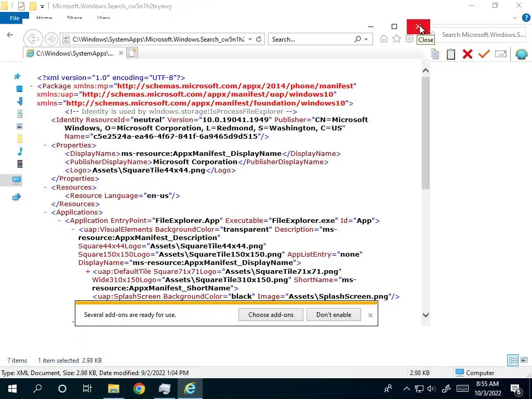Collapse the Properties XML node
Image resolution: width=532 pixels, height=399 pixels.
point(46,145)
